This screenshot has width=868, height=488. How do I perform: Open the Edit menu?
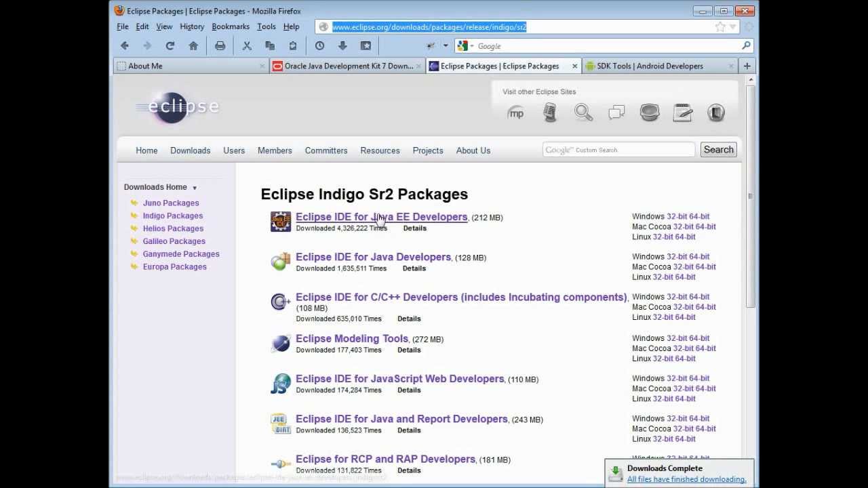coord(142,26)
